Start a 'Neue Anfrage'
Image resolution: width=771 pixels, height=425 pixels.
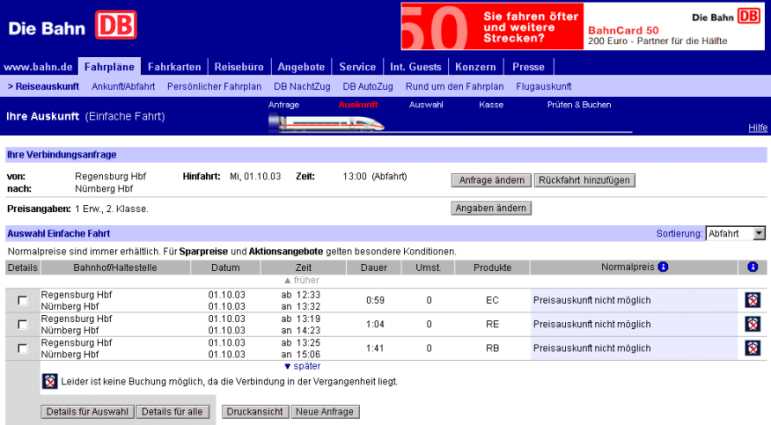point(325,412)
